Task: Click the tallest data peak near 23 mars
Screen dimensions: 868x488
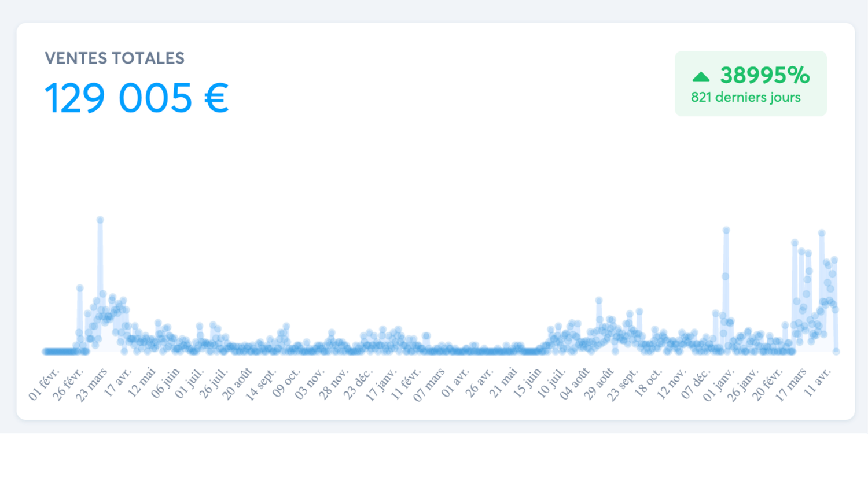Action: pos(100,220)
